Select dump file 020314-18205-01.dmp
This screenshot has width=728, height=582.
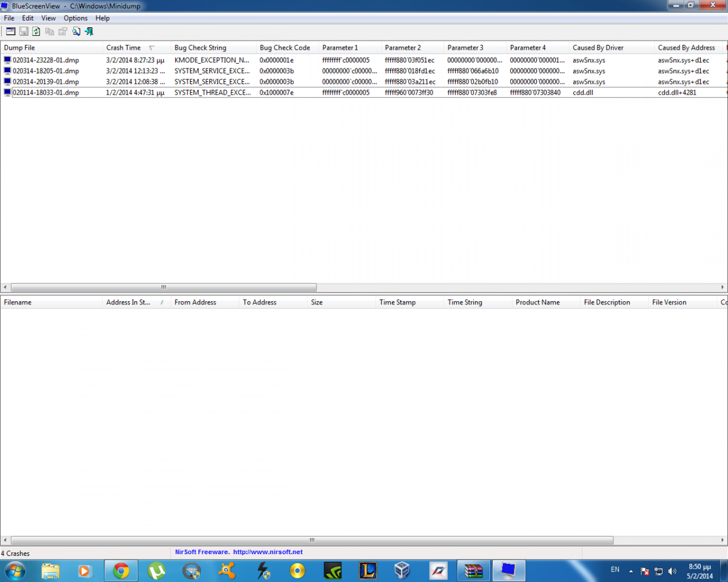45,71
